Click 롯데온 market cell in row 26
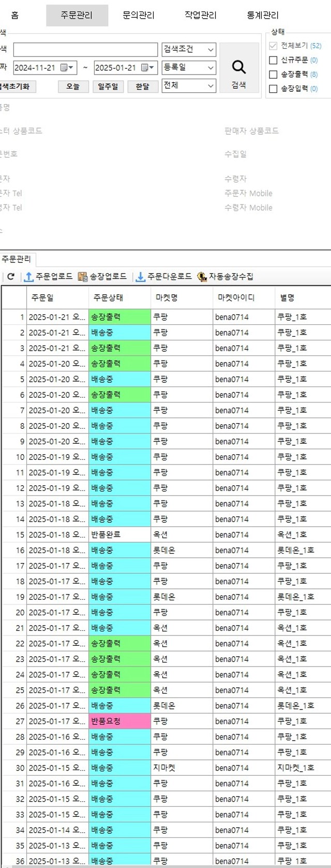331x868 pixels. point(182,705)
